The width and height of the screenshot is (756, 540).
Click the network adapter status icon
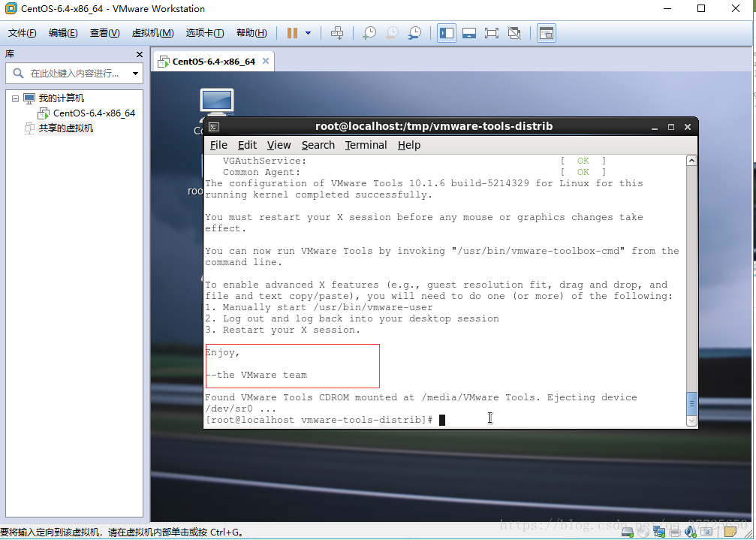tap(659, 532)
